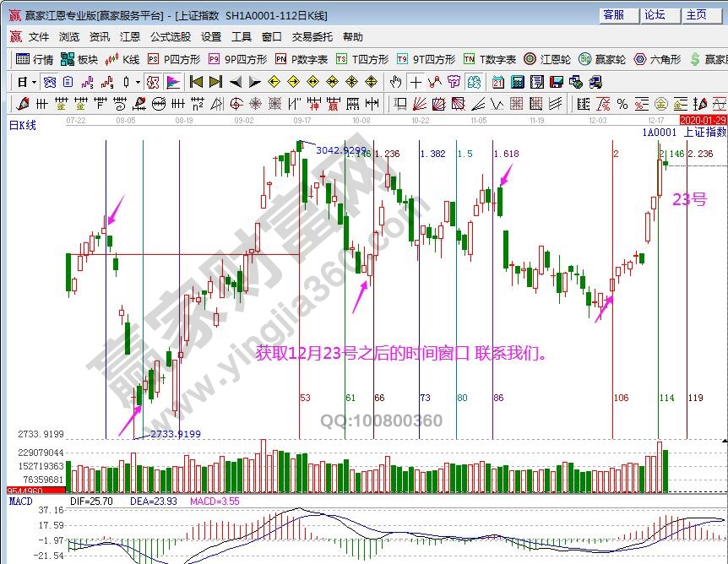Open the calculator icon in toolbar
The width and height of the screenshot is (728, 564).
[x=517, y=82]
